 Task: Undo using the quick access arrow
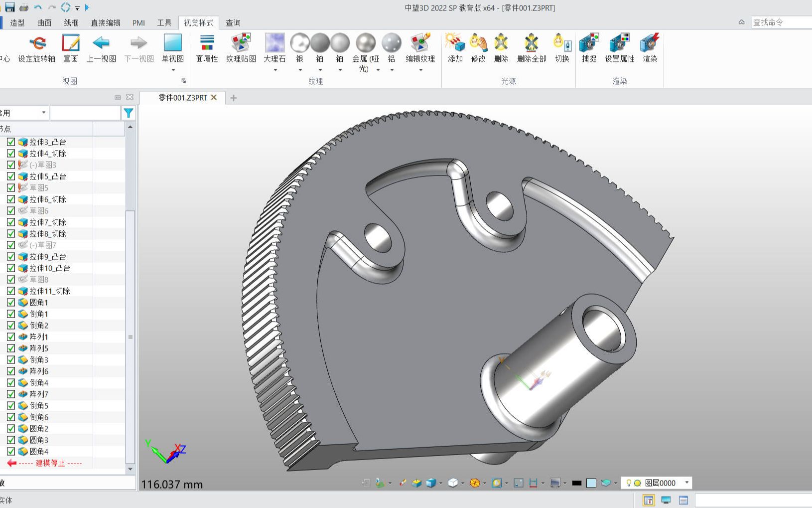(38, 7)
